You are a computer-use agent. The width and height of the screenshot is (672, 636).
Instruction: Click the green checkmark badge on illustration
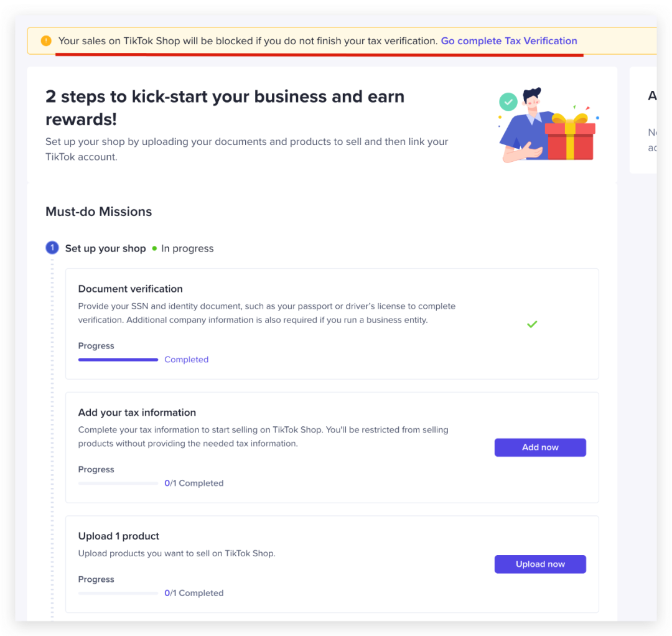click(x=508, y=101)
